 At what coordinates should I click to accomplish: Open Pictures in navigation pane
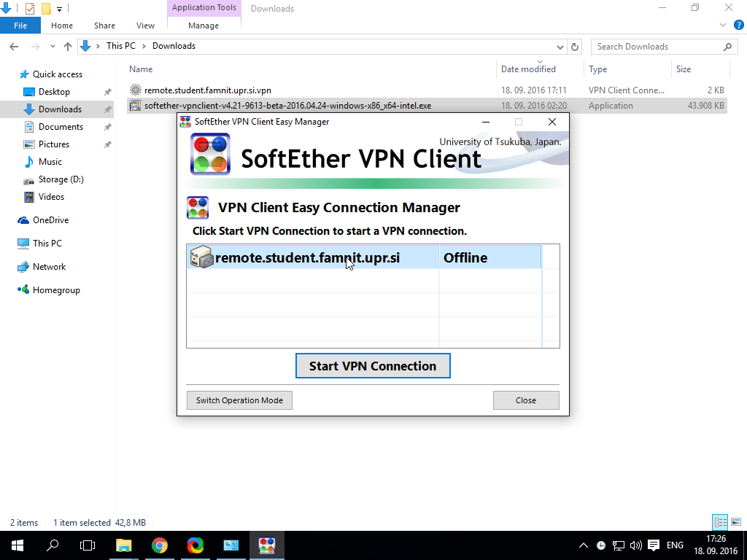tap(54, 144)
